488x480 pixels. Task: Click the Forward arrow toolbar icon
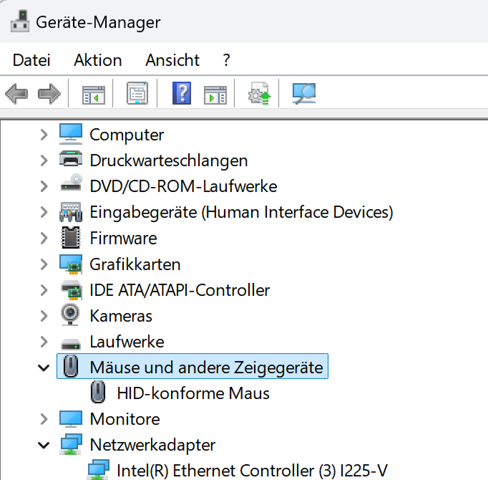[x=49, y=94]
